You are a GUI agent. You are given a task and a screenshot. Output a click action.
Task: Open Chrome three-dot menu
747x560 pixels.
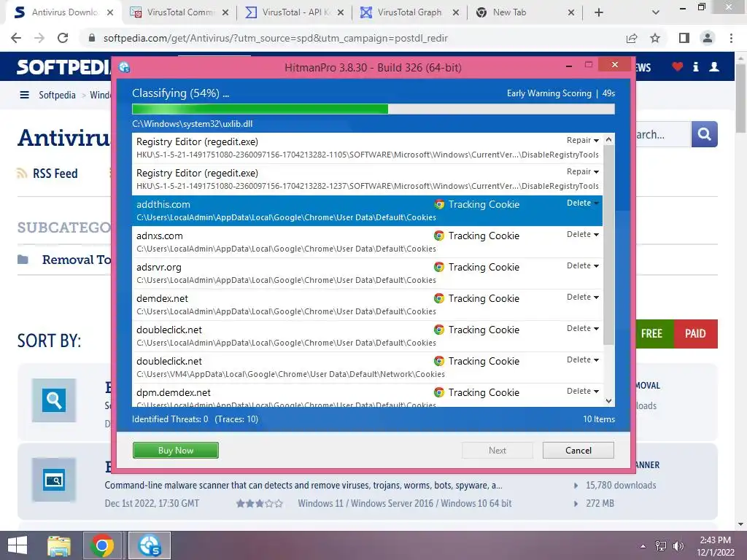pos(731,38)
